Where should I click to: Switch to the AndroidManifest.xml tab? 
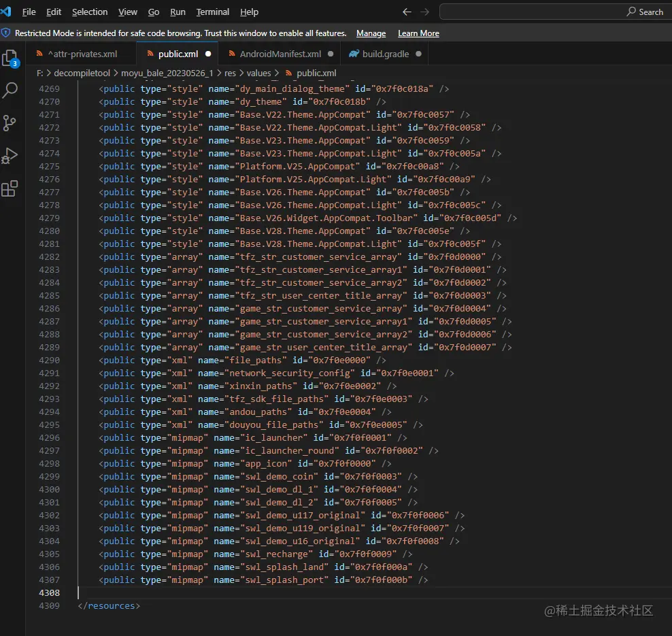(281, 53)
